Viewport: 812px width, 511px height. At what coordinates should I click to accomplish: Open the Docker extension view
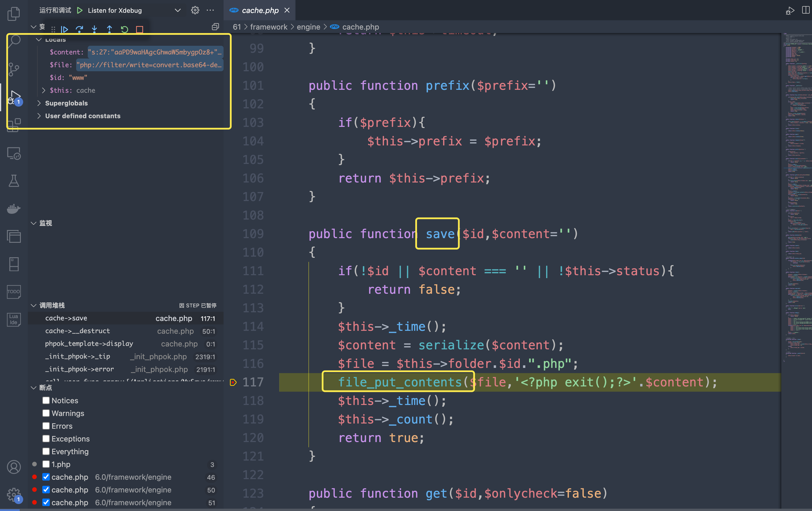[14, 209]
